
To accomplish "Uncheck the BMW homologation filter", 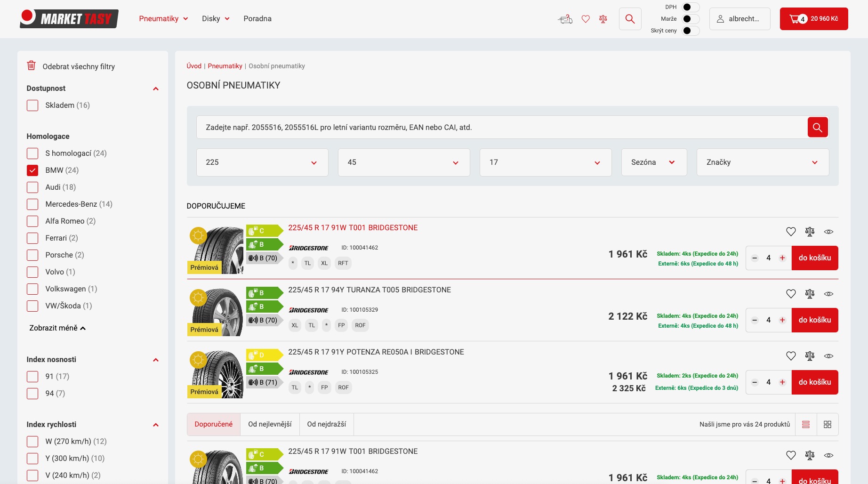I will 32,170.
